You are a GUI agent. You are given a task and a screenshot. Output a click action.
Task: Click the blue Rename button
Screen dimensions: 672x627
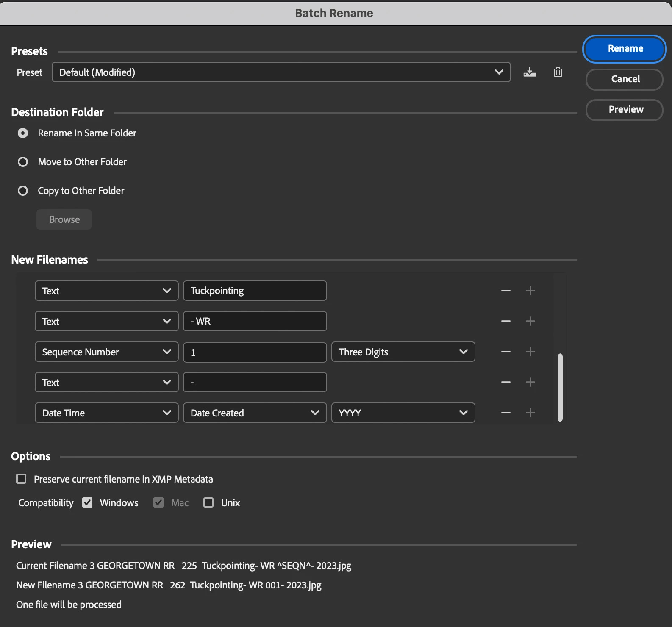point(625,49)
